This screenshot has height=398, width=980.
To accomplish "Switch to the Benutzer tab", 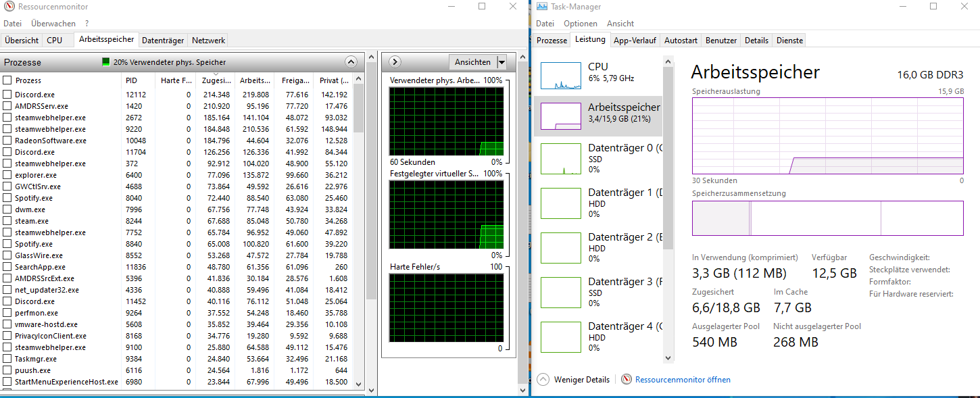I will 721,41.
